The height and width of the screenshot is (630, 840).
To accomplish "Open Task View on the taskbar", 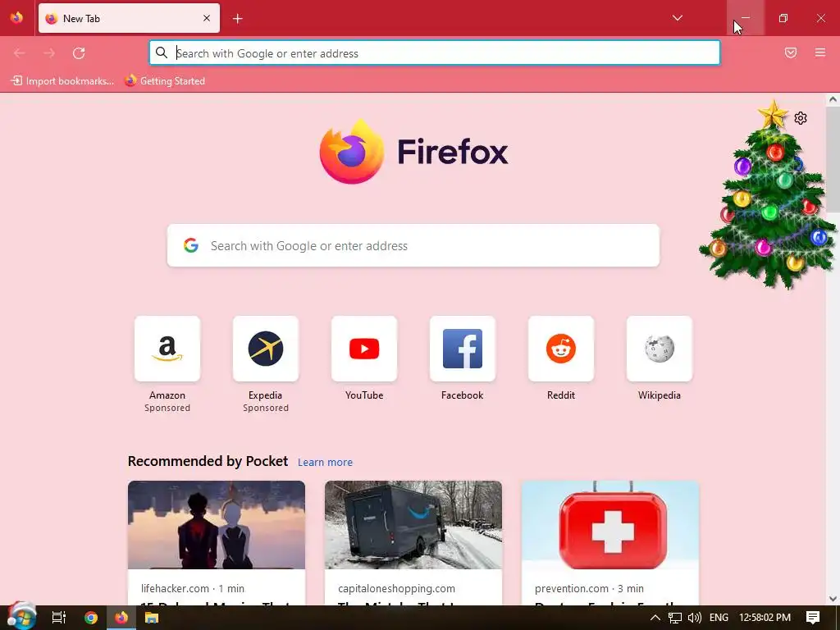I will (x=59, y=618).
